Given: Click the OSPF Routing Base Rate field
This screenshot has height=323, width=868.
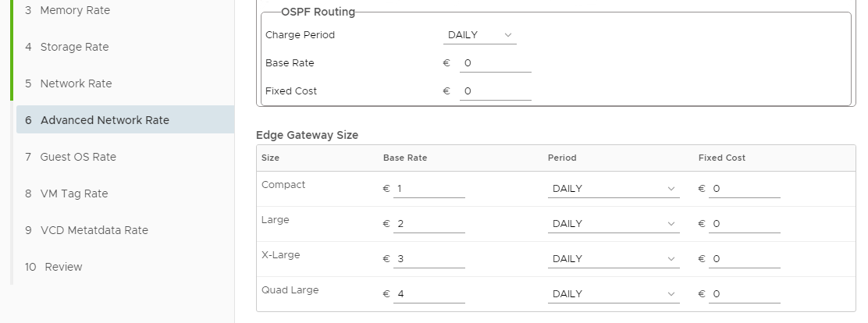Looking at the screenshot, I should pyautogui.click(x=495, y=63).
